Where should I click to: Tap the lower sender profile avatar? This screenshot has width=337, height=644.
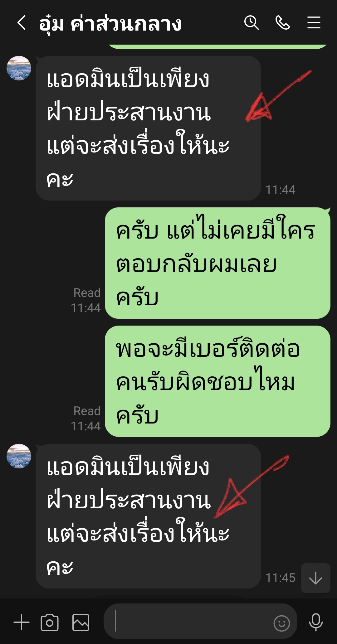19,456
